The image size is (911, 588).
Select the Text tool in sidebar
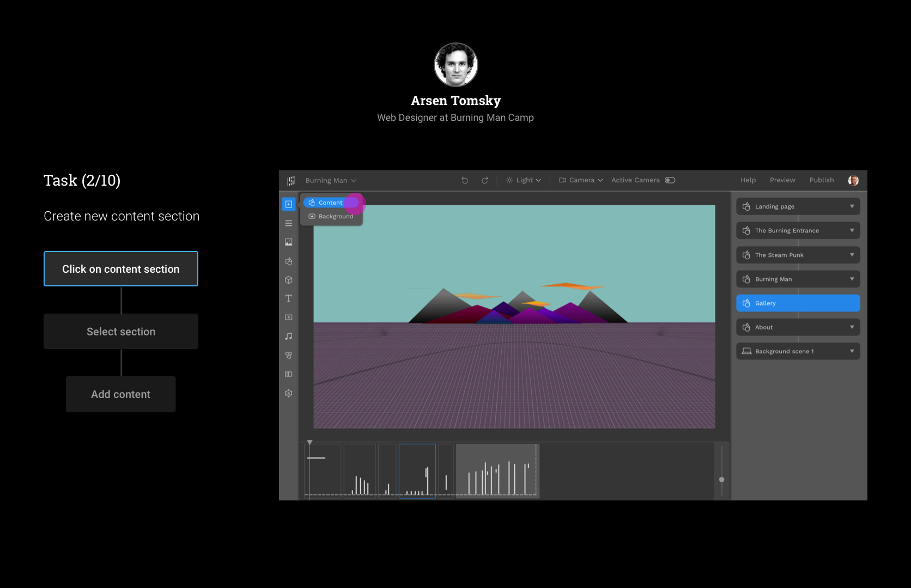(x=289, y=298)
